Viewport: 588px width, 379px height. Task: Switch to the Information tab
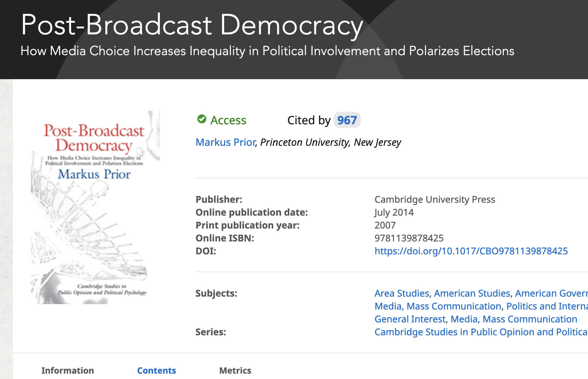tap(68, 370)
